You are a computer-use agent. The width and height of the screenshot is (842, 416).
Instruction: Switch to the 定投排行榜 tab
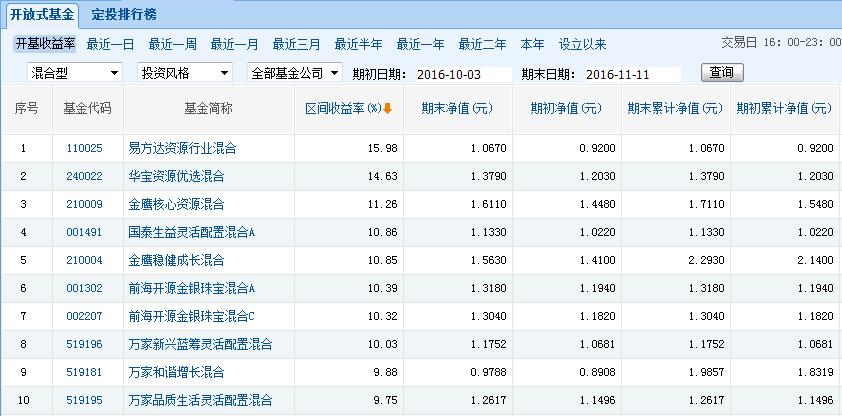click(124, 14)
